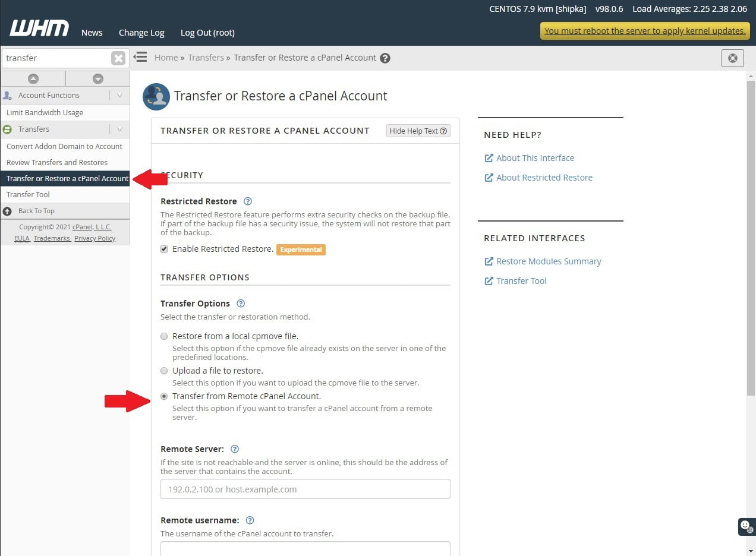Open Restricted Restore help icon

(248, 201)
